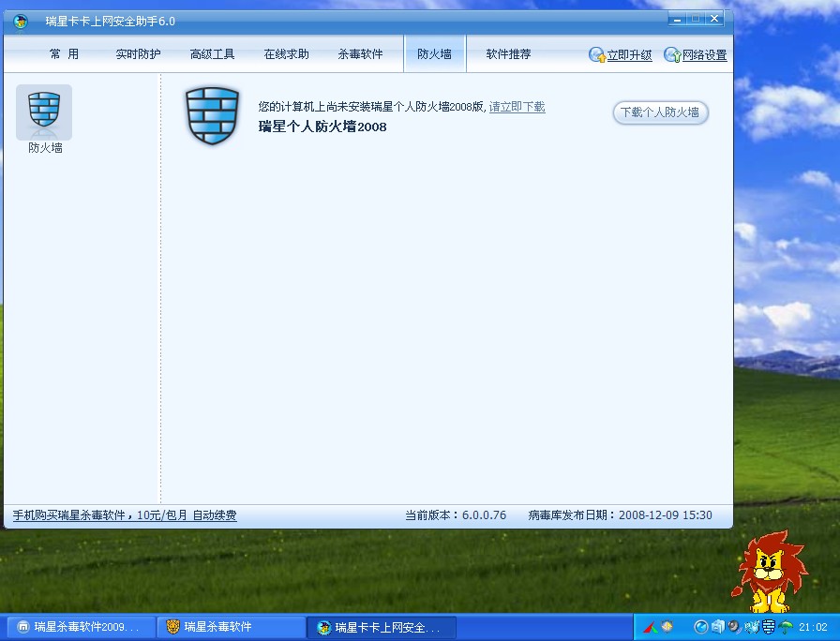
Task: Switch to the 杀毒软件 tab
Action: 360,54
